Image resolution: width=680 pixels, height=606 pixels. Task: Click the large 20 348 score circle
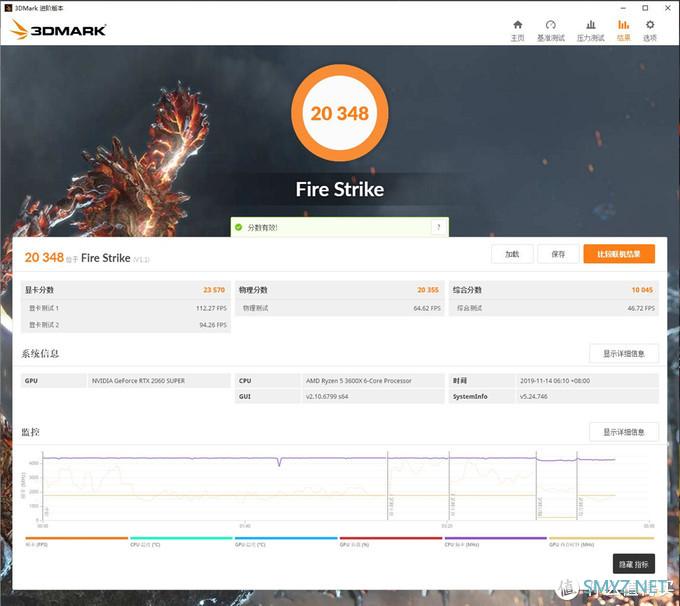tap(340, 113)
